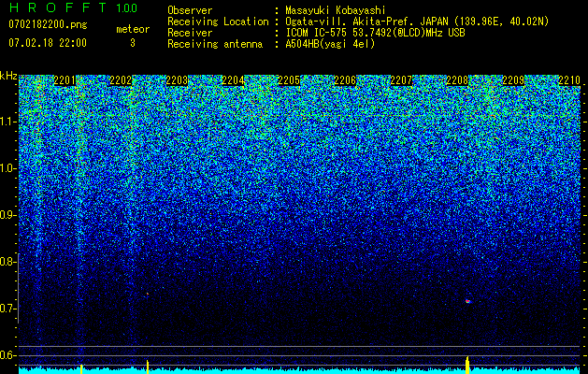Click the 2206 time marker
The width and height of the screenshot is (588, 374).
click(345, 80)
